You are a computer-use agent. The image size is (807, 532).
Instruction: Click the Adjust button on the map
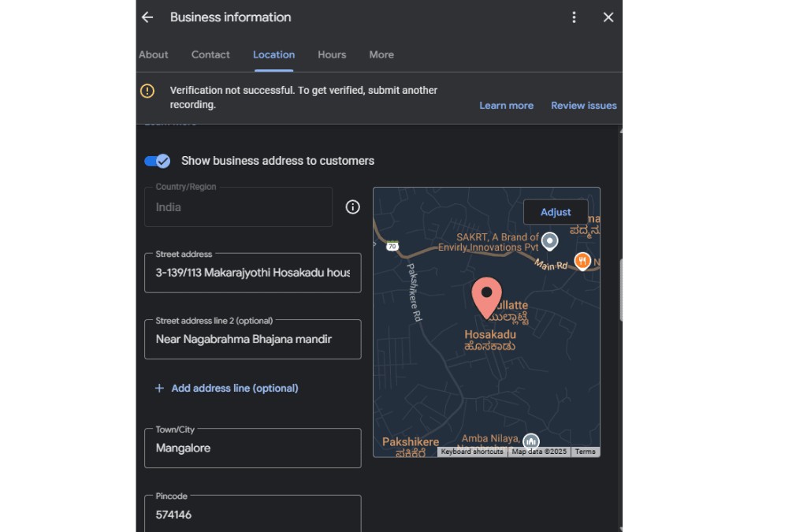(x=556, y=211)
